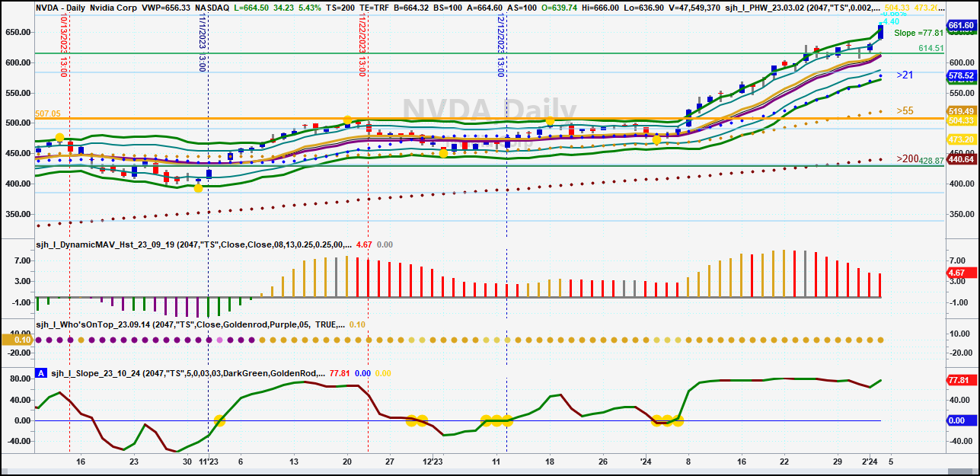Viewport: 980px width, 476px height.
Task: Click the 519.49 price tag on axis
Action: pyautogui.click(x=961, y=111)
